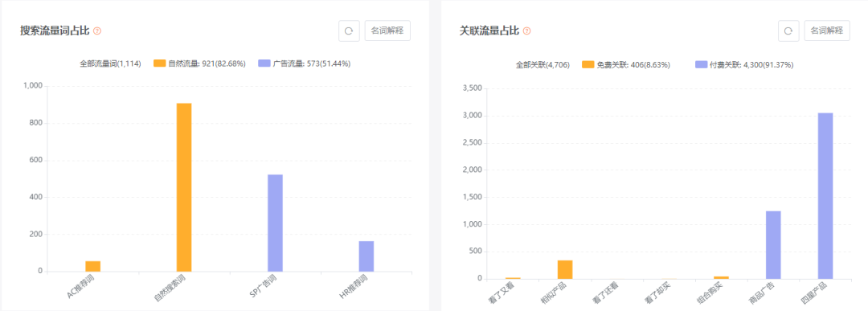868x311 pixels.
Task: Select the 自然搜索词 bar
Action: pos(184,187)
